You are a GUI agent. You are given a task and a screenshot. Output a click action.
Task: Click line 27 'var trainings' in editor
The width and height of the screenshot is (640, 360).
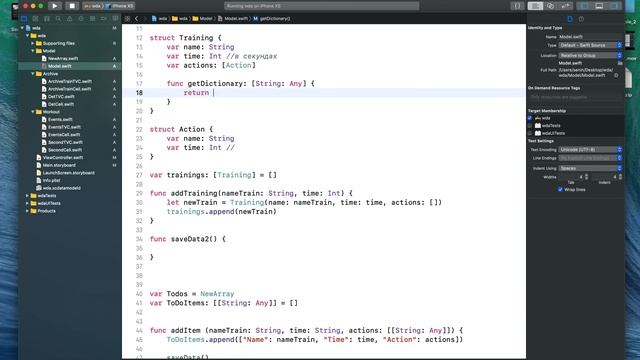coord(213,175)
